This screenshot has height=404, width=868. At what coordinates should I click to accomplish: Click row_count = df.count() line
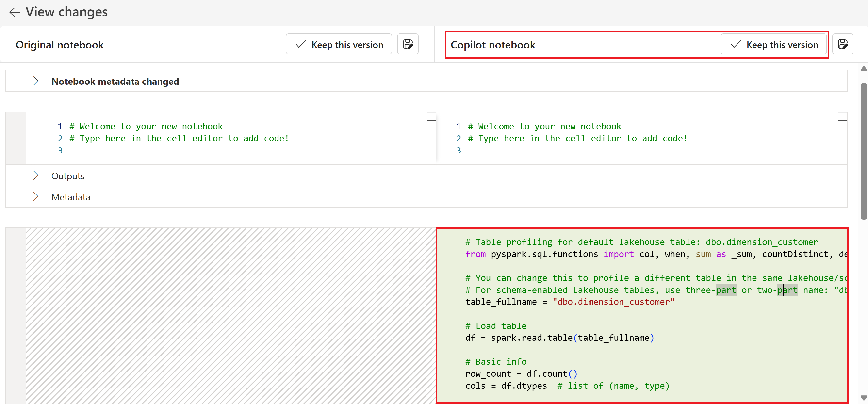521,374
